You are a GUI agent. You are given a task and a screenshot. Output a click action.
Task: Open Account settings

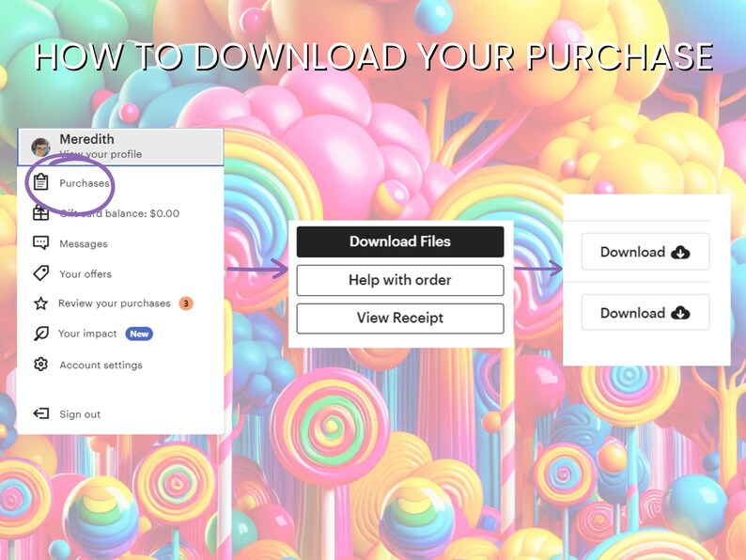coord(101,365)
